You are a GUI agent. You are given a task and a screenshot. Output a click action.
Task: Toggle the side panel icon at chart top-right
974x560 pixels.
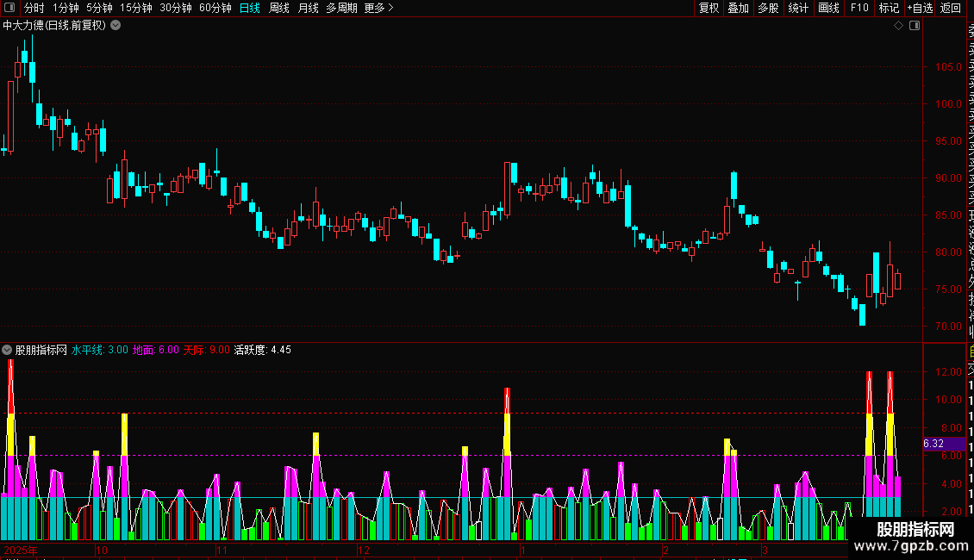tap(915, 26)
